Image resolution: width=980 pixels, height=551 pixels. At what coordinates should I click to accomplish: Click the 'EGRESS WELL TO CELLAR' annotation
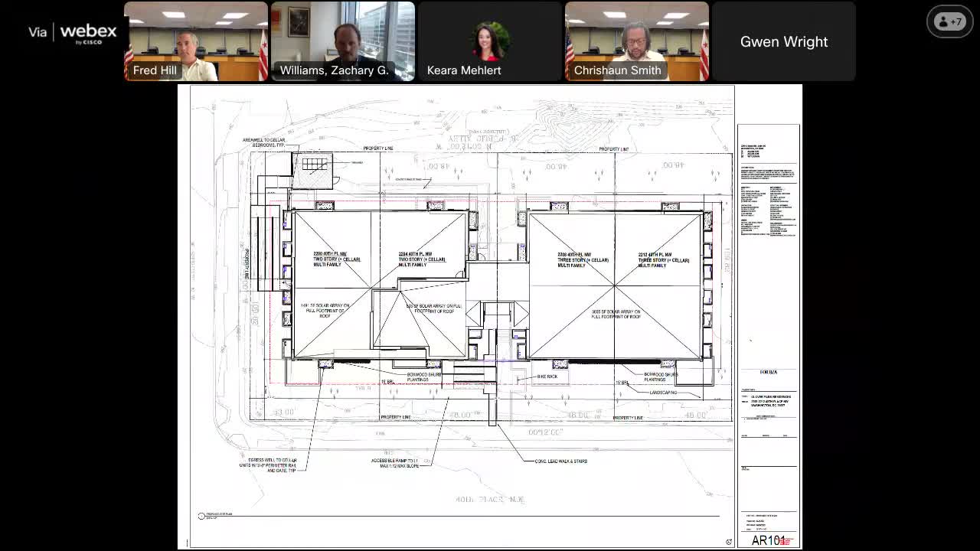click(266, 465)
